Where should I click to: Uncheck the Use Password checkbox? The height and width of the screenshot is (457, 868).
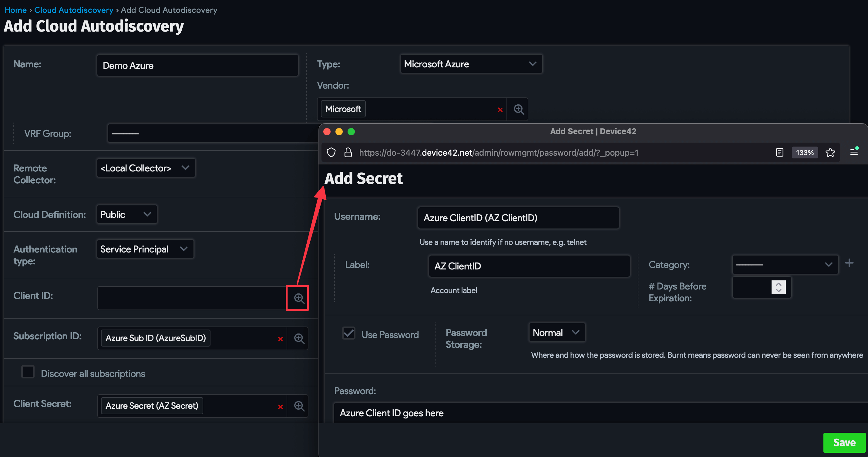349,333
